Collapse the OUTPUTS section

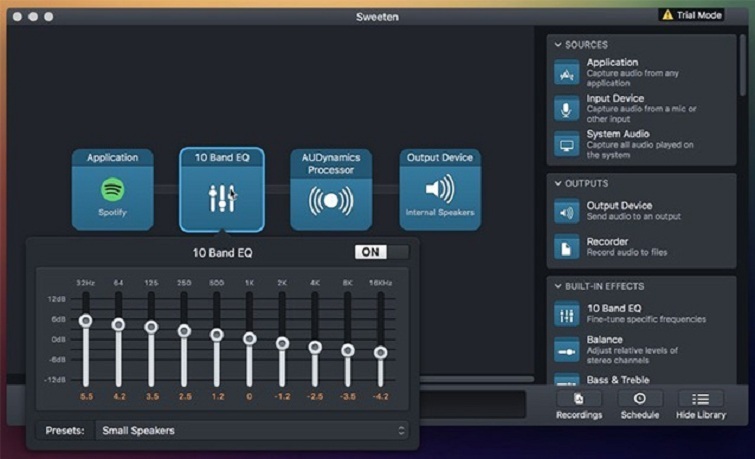point(557,183)
